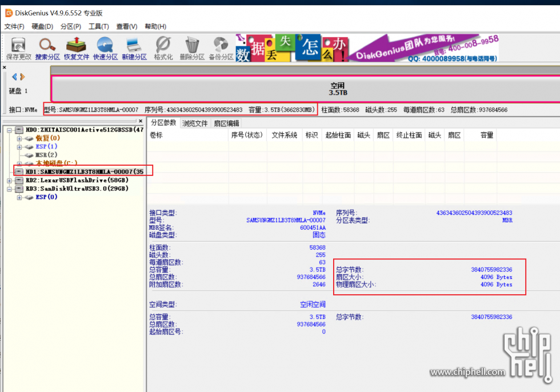Viewport: 560px width, 392px height.
Task: Click the 物理扇区大小 value 4096 Bytes
Action: [497, 285]
